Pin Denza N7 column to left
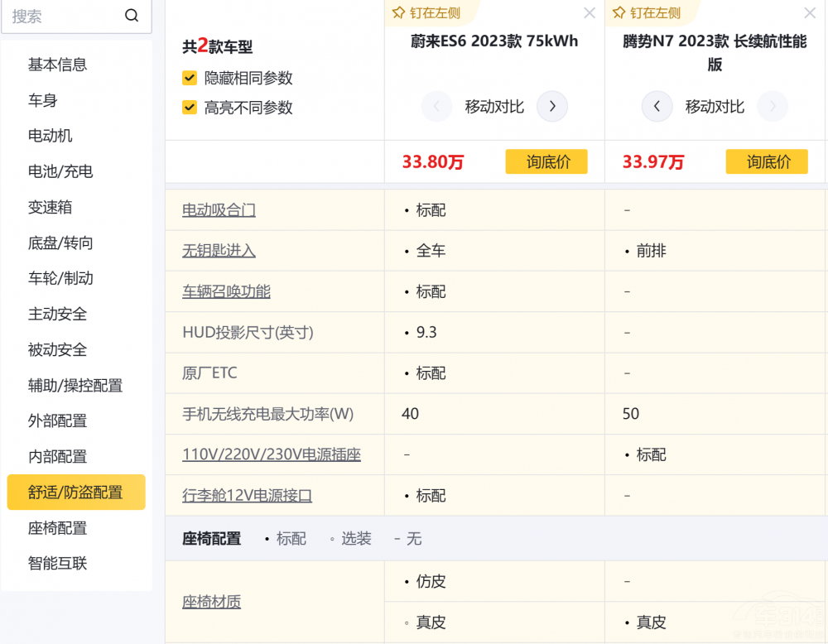The height and width of the screenshot is (644, 828). coord(646,13)
